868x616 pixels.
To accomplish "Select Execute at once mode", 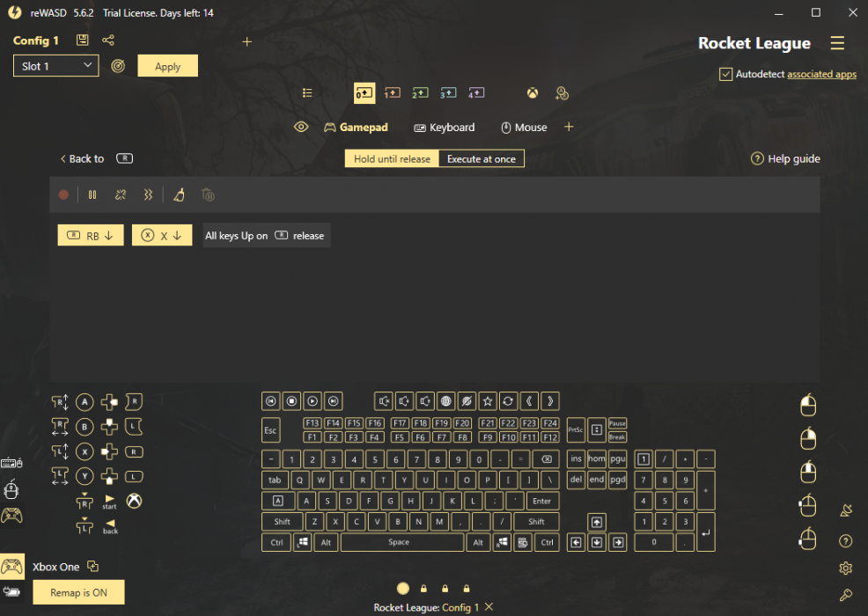I will pyautogui.click(x=481, y=159).
